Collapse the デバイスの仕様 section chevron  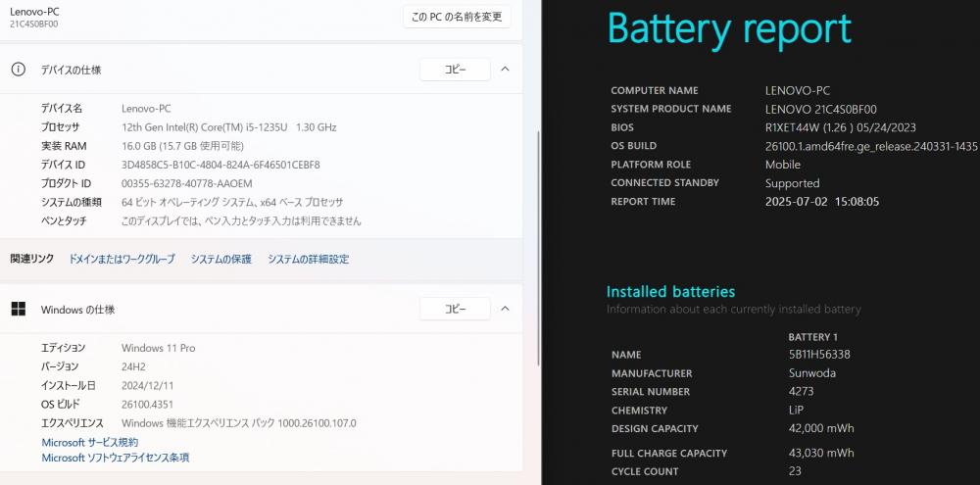(x=505, y=70)
